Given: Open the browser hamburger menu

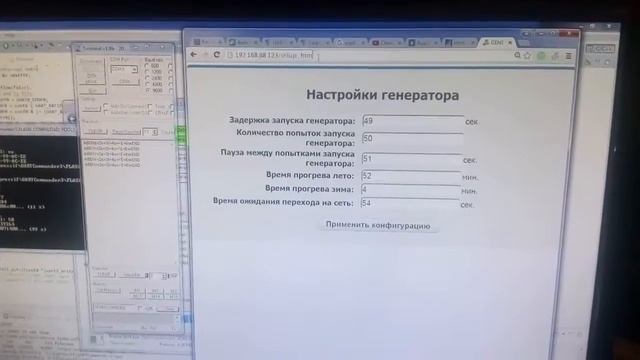Looking at the screenshot, I should tap(569, 56).
